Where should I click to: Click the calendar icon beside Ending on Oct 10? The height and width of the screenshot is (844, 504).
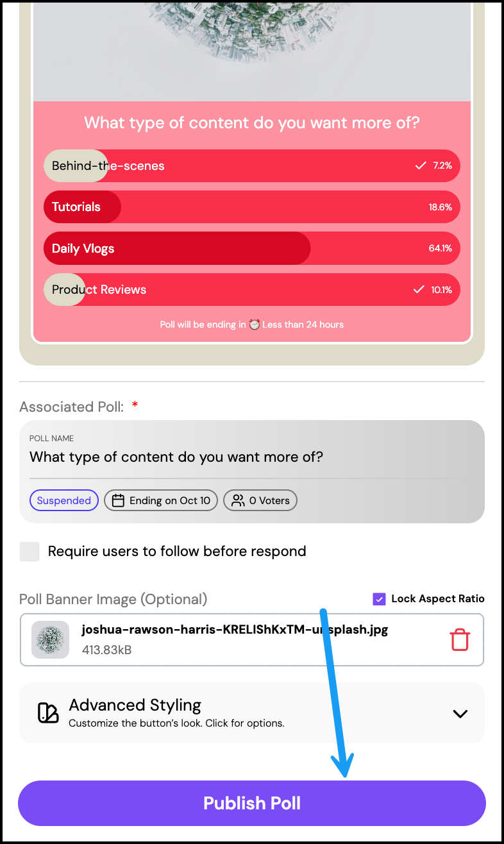[x=118, y=501]
